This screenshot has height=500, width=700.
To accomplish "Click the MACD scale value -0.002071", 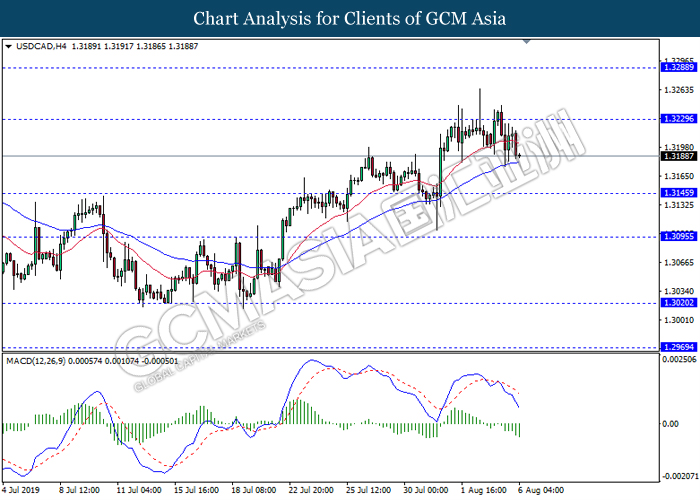I will pos(679,476).
